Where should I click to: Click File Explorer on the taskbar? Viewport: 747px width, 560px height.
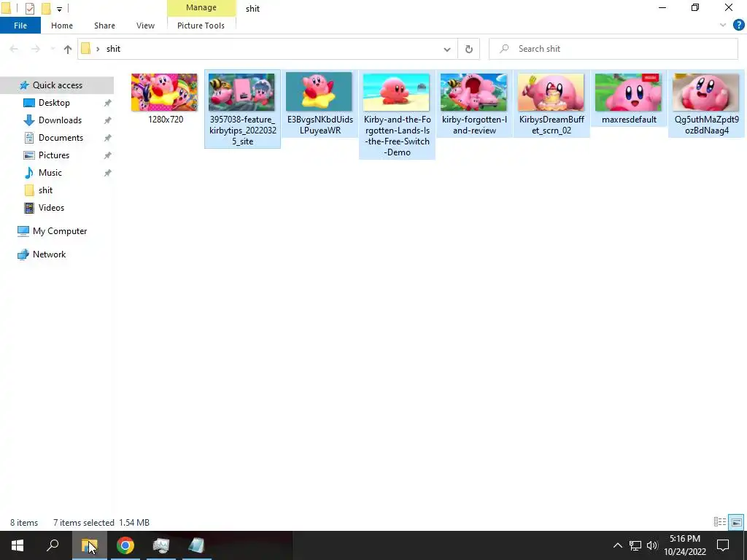pyautogui.click(x=89, y=545)
